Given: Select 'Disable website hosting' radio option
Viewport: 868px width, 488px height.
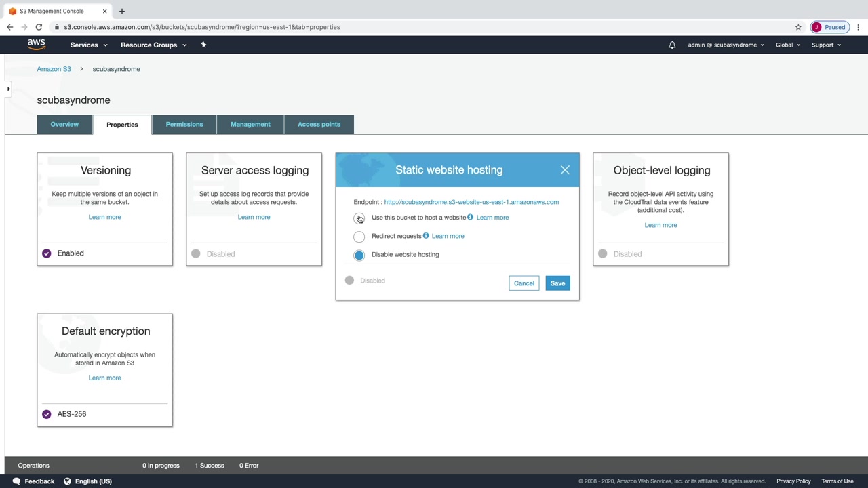Looking at the screenshot, I should tap(359, 255).
